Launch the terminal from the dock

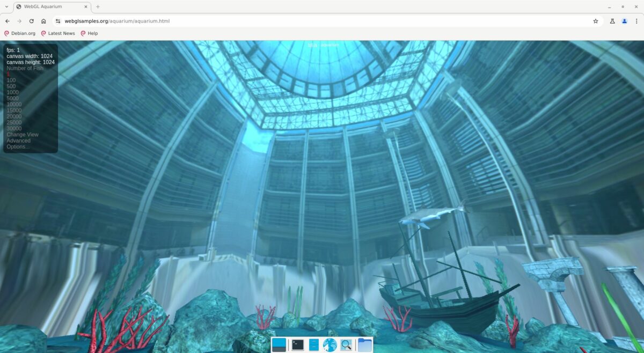[297, 345]
